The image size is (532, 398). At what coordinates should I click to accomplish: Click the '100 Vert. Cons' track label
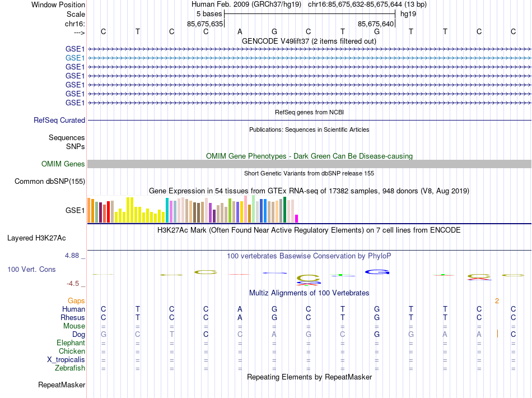(x=31, y=269)
